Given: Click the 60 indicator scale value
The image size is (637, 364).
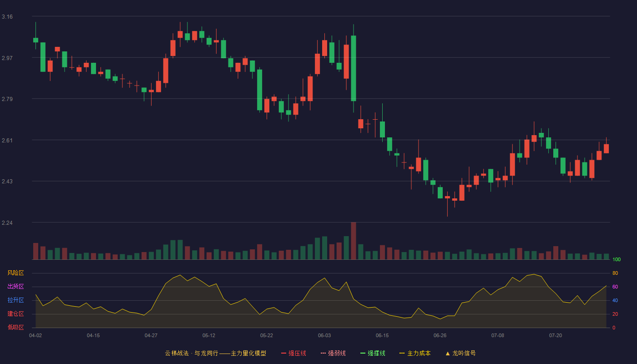Looking at the screenshot, I should click(x=615, y=287).
